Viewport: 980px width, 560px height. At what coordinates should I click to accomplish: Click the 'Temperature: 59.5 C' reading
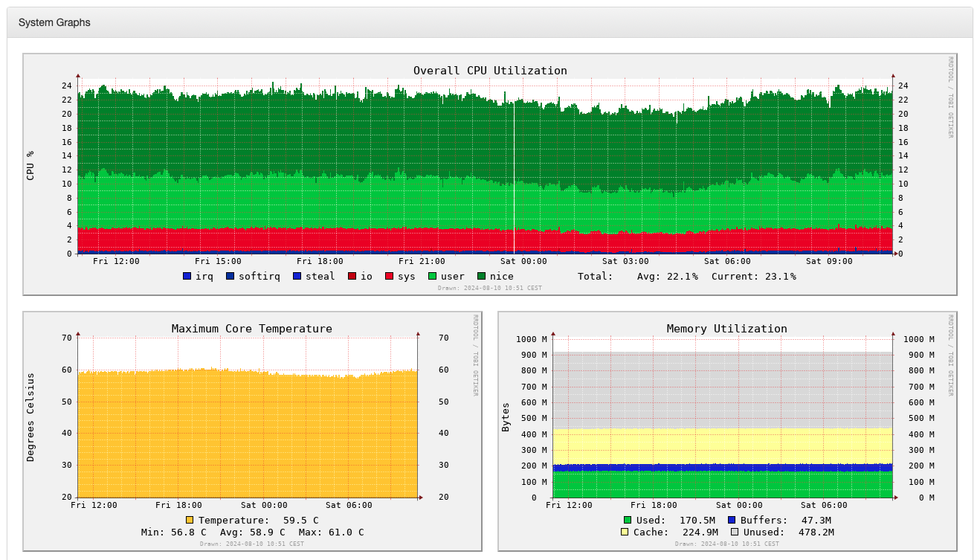point(258,520)
